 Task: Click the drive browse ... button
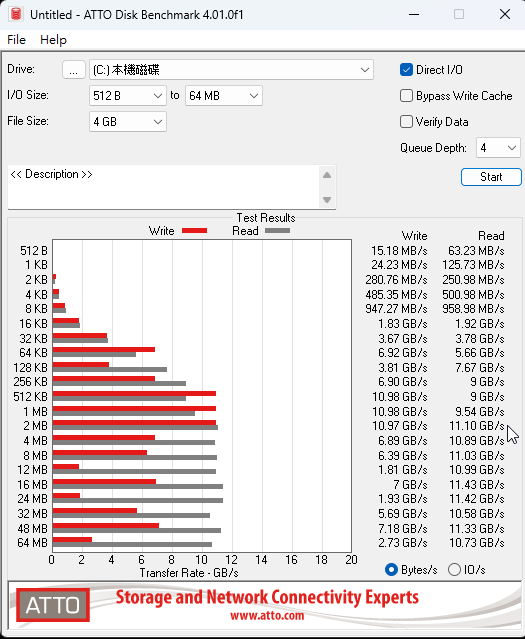click(x=74, y=70)
